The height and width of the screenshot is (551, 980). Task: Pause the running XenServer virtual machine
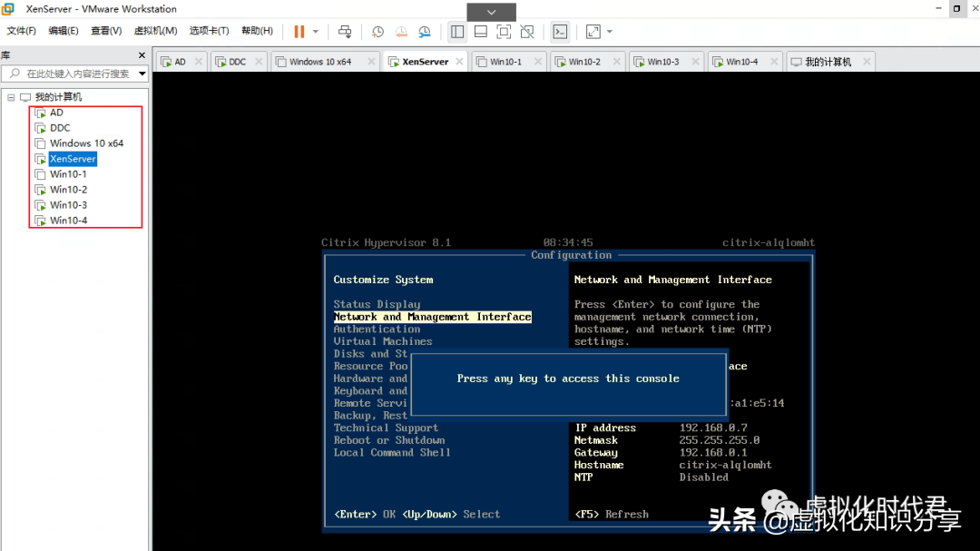click(x=299, y=31)
